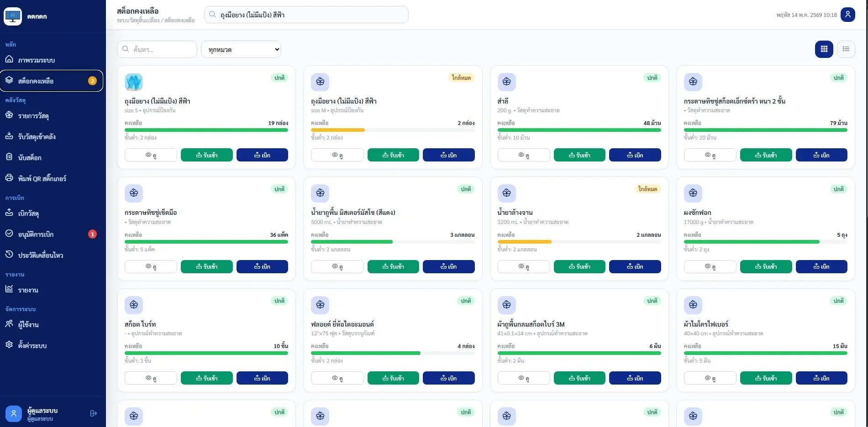868x427 pixels.
Task: Click the box icon on ผงซักฟอก card
Action: tap(693, 193)
